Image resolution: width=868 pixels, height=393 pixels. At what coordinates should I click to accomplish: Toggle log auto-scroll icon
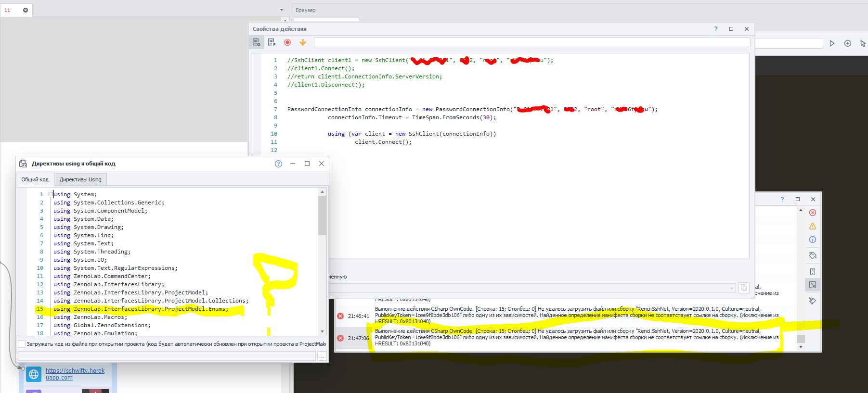(813, 271)
